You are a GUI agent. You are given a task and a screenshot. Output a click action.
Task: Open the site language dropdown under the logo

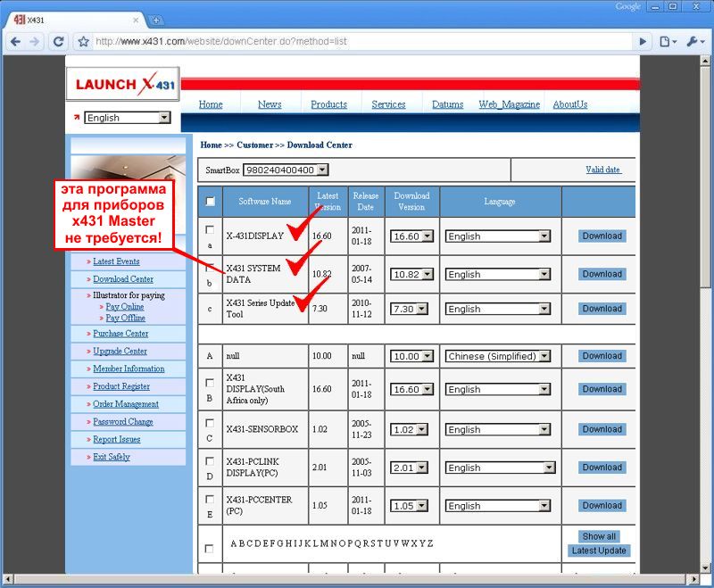[128, 118]
